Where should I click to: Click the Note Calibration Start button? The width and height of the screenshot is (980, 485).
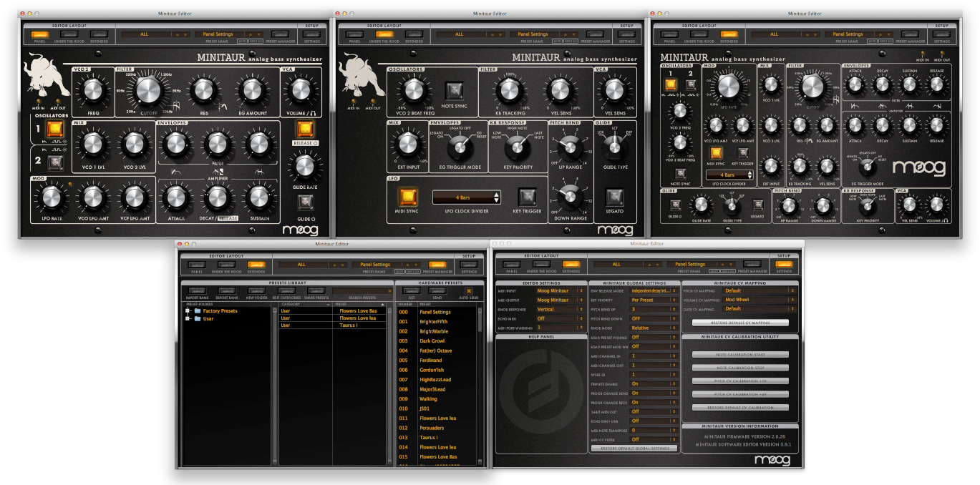[740, 354]
